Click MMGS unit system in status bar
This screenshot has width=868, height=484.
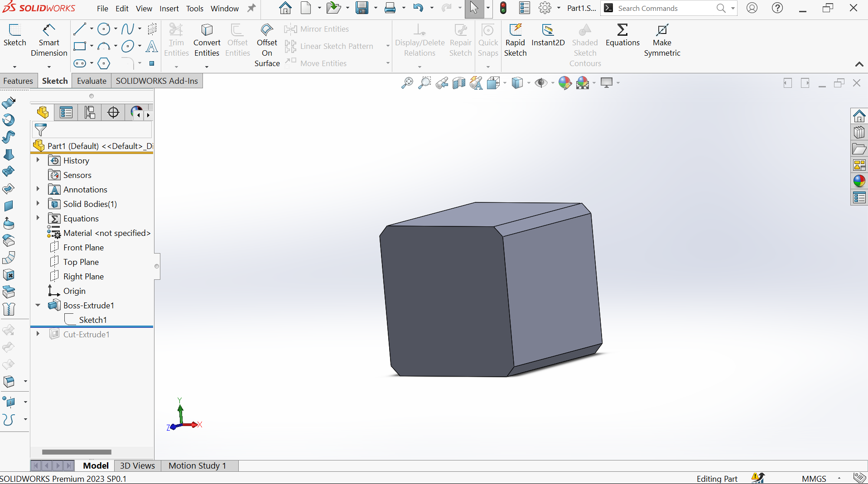pos(814,479)
